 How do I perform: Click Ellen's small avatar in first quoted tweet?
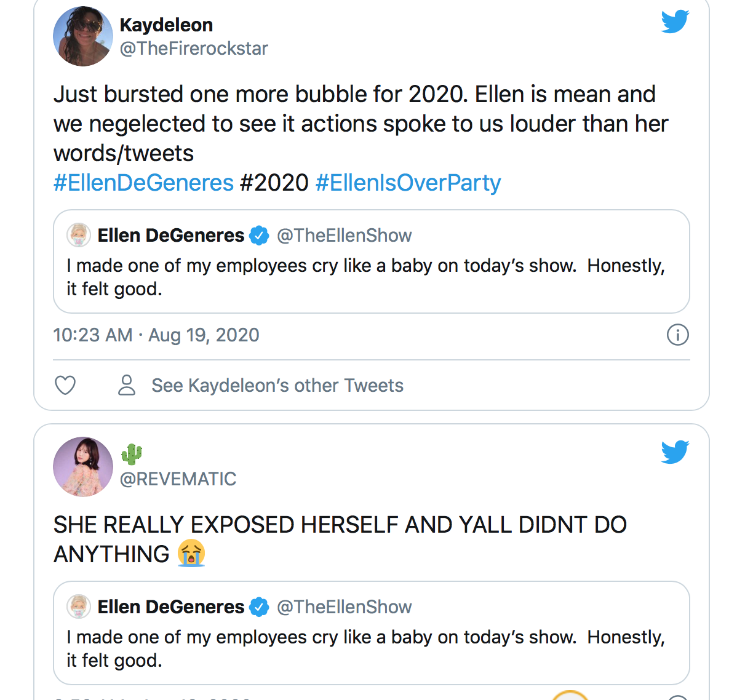[x=79, y=235]
